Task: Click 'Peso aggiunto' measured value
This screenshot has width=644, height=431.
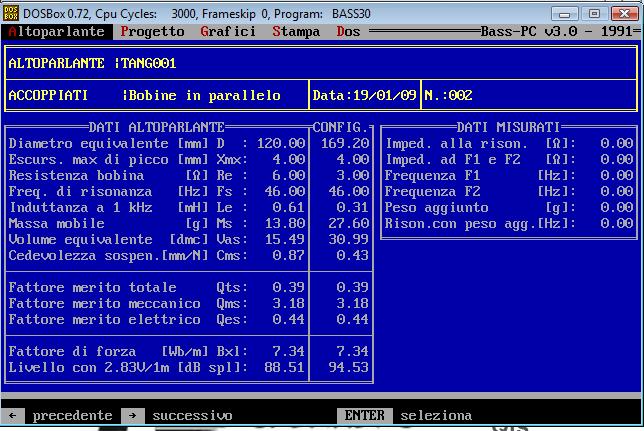Action: (617, 207)
